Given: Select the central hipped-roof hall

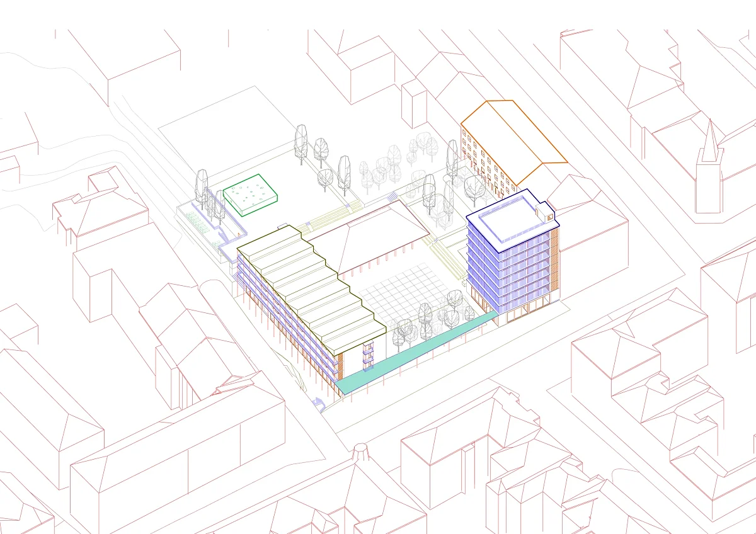Looking at the screenshot, I should pyautogui.click(x=367, y=239).
